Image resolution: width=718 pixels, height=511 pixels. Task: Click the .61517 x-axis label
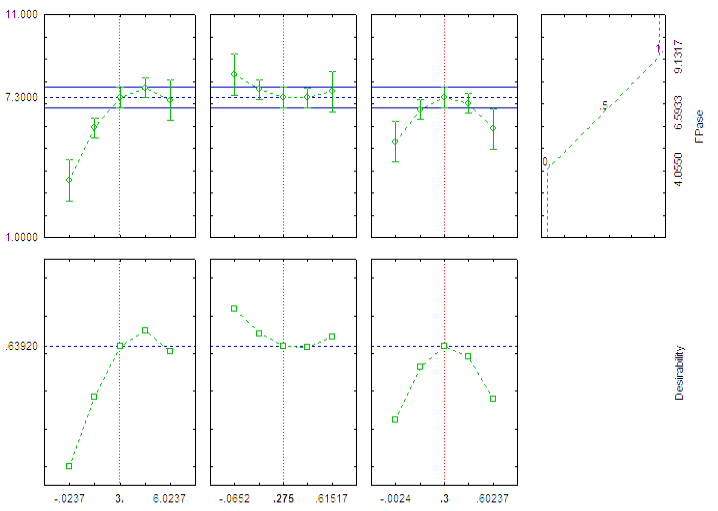pyautogui.click(x=332, y=498)
